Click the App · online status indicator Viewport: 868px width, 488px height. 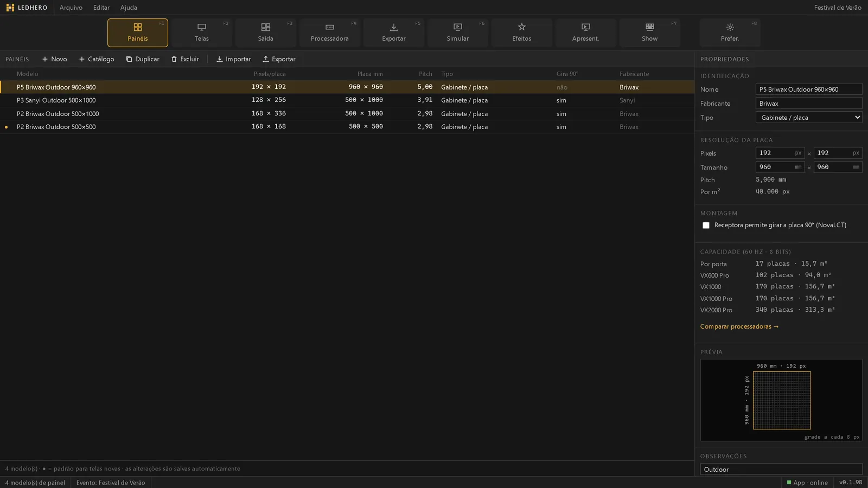[807, 483]
